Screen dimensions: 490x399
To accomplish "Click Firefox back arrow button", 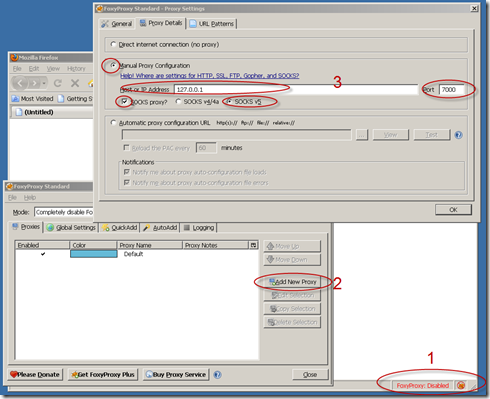I will (20, 83).
